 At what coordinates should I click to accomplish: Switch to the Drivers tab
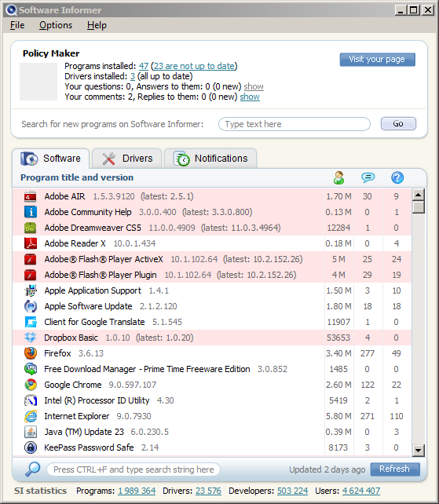point(126,159)
